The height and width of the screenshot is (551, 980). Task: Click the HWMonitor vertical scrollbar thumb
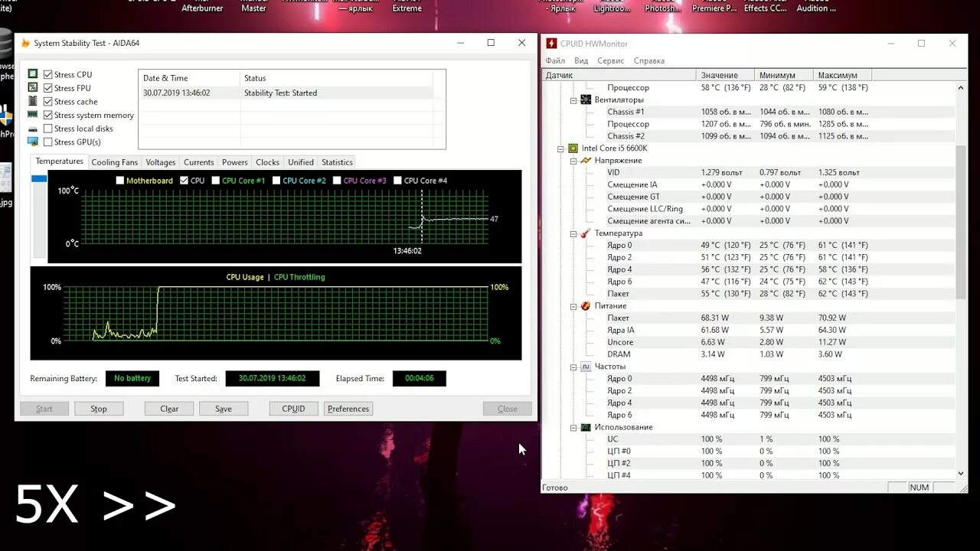[962, 221]
